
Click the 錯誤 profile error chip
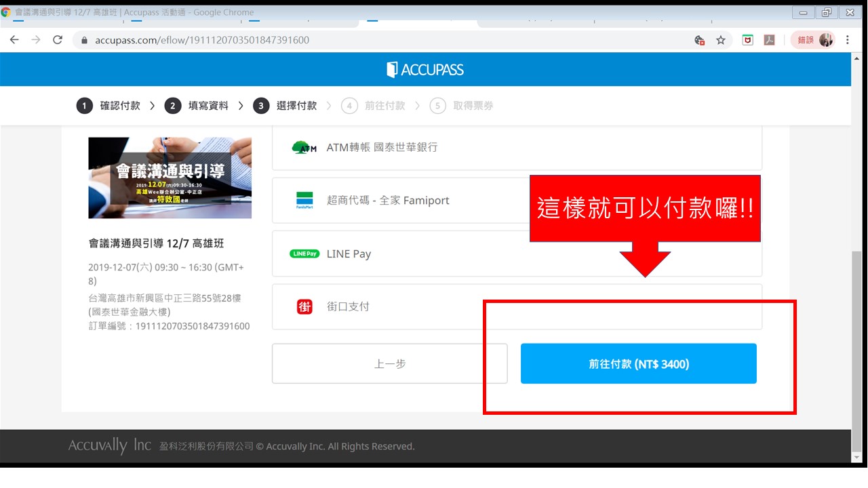pos(812,40)
